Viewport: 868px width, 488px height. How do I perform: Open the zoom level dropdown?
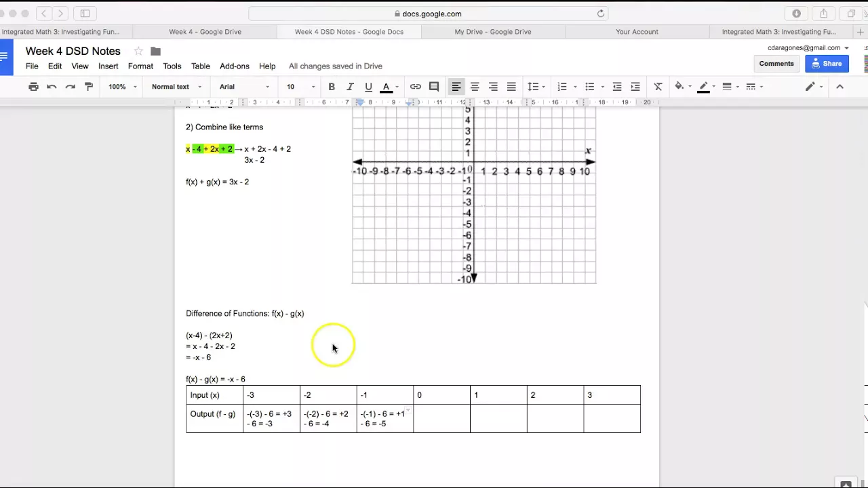[123, 87]
